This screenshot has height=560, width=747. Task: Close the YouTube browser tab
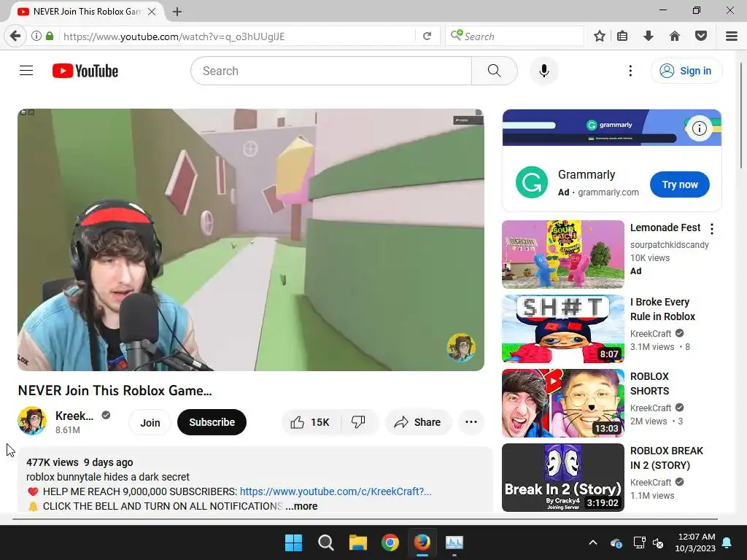pyautogui.click(x=152, y=12)
